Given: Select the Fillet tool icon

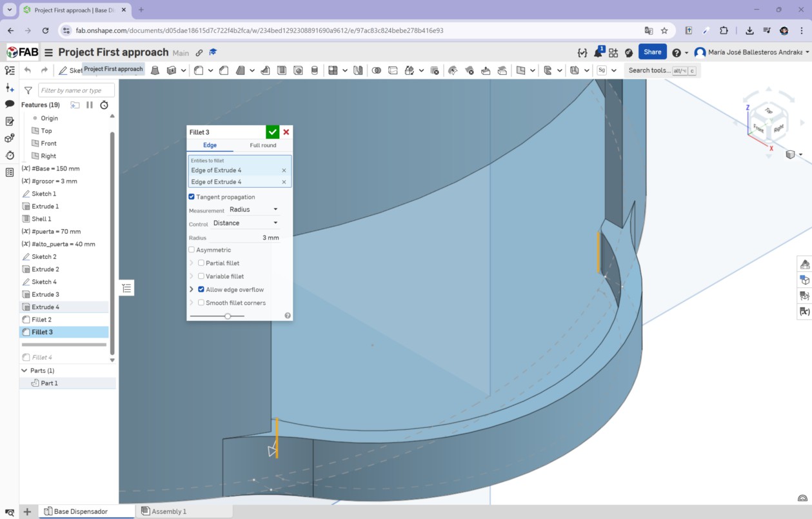Looking at the screenshot, I should 199,70.
